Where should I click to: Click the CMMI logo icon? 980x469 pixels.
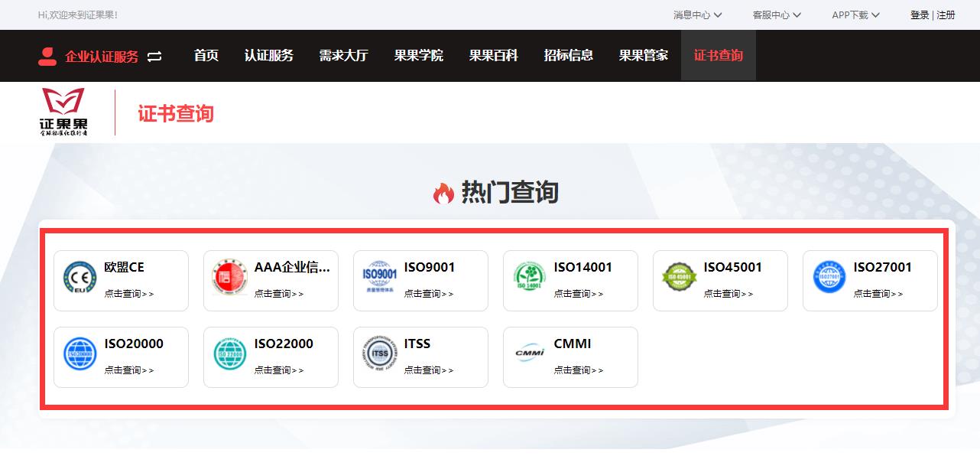(529, 354)
